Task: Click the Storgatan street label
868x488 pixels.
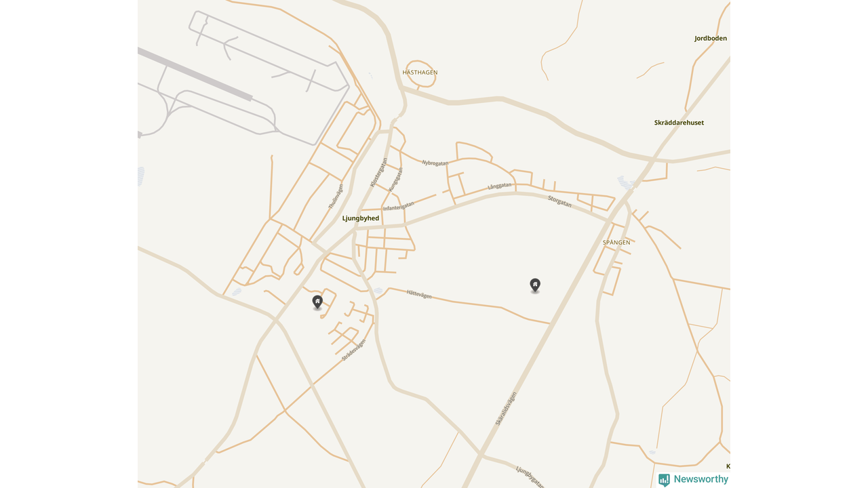Action: 559,201
